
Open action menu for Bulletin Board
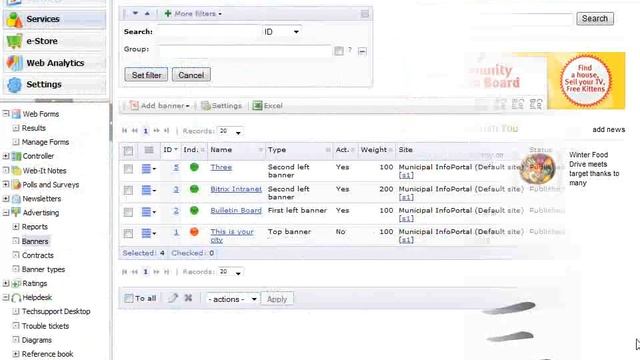[149, 211]
